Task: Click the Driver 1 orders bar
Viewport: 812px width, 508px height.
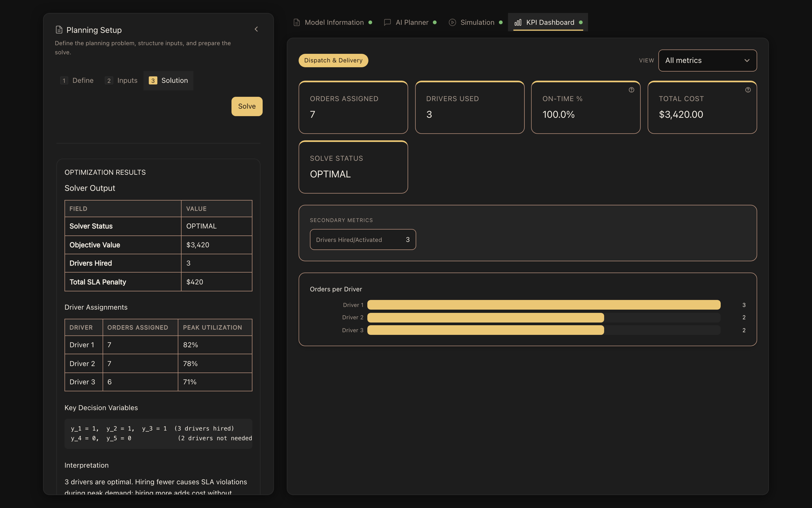Action: click(x=544, y=305)
